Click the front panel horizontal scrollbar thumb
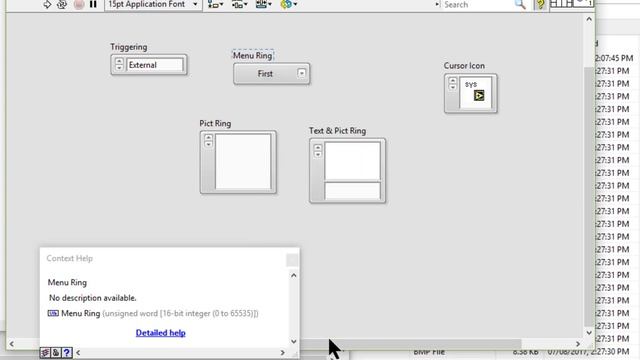The width and height of the screenshot is (640, 360). (x=410, y=344)
